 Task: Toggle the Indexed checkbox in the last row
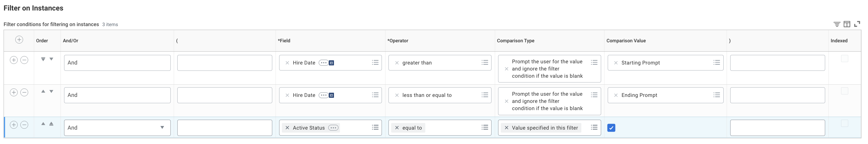[844, 123]
